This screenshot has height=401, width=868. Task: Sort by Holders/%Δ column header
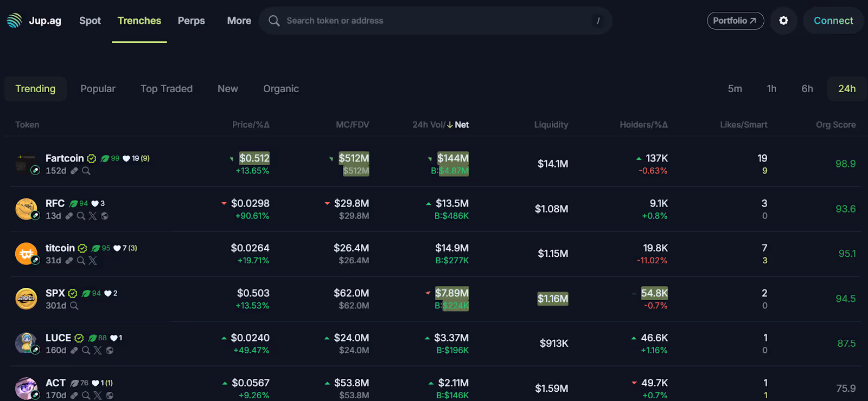[644, 125]
